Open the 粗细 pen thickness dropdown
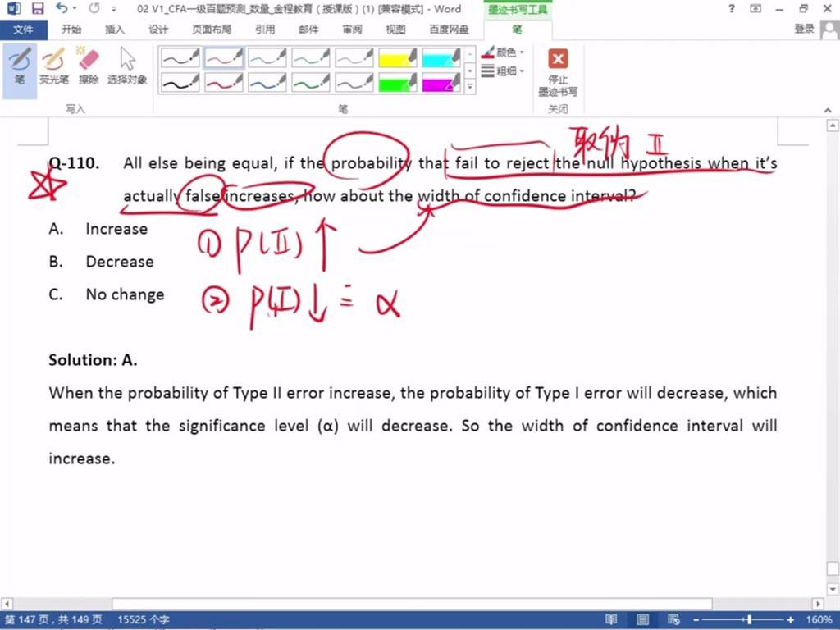840x630 pixels. coord(503,71)
